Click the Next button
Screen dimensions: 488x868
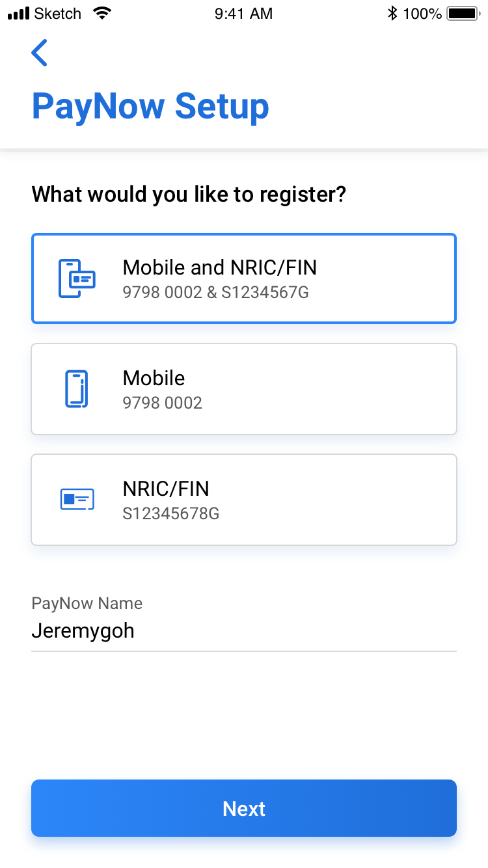point(244,808)
